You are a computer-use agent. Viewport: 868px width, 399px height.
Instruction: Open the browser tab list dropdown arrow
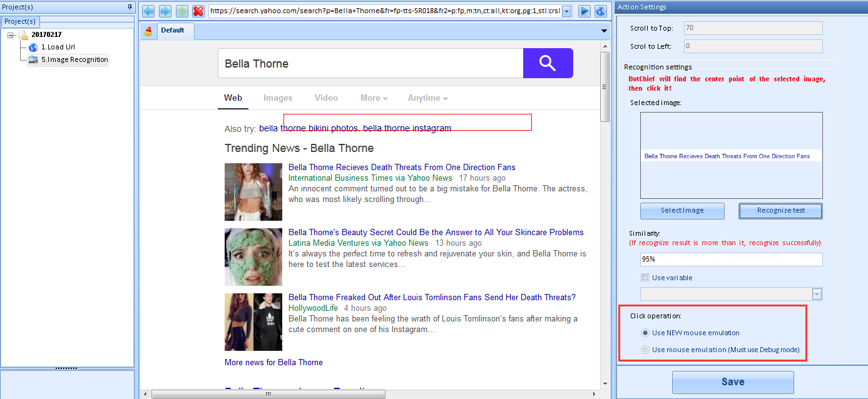click(604, 31)
